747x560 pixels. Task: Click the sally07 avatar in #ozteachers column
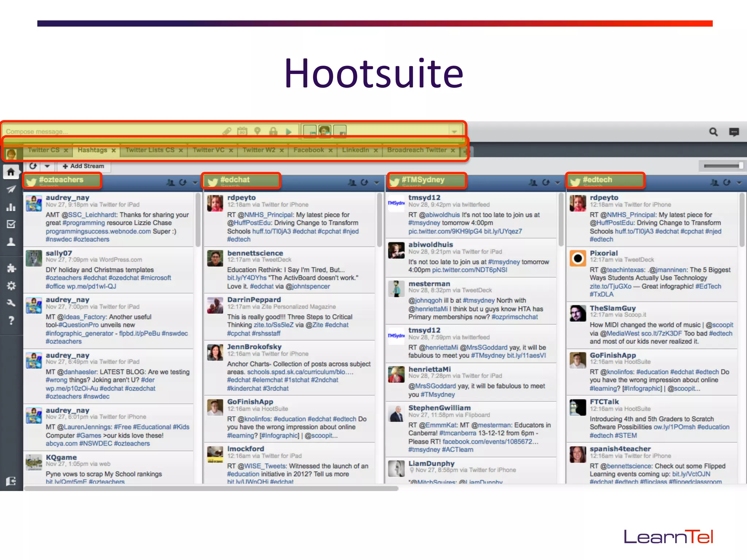click(x=34, y=258)
